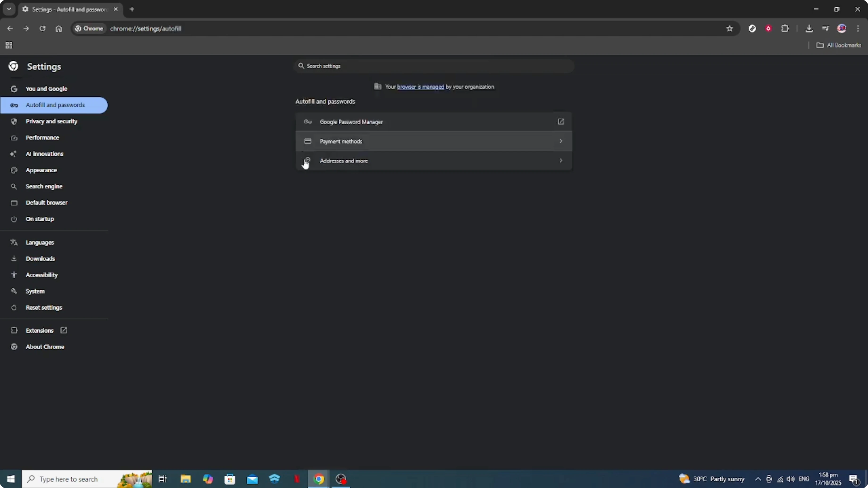The height and width of the screenshot is (488, 868).
Task: Open the Addresses and more label
Action: (344, 161)
